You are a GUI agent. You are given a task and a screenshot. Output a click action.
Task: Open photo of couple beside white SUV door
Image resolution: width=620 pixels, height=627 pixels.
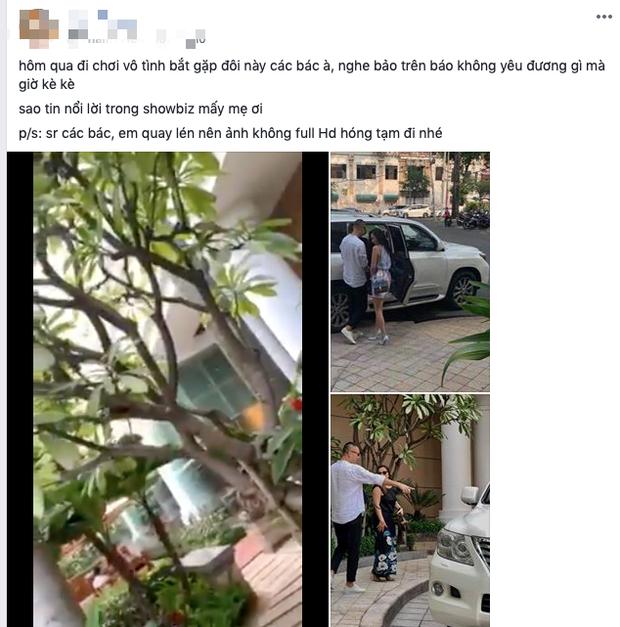[x=410, y=272]
